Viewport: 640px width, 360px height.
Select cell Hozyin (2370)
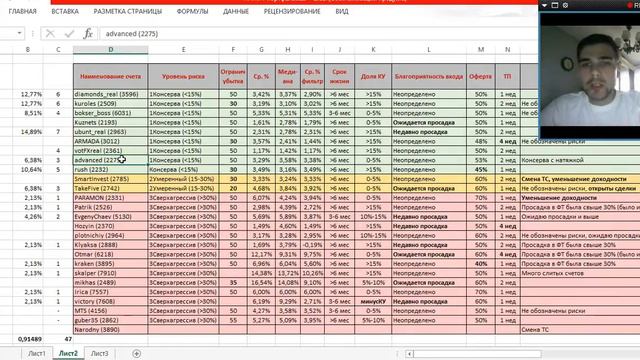(111, 226)
